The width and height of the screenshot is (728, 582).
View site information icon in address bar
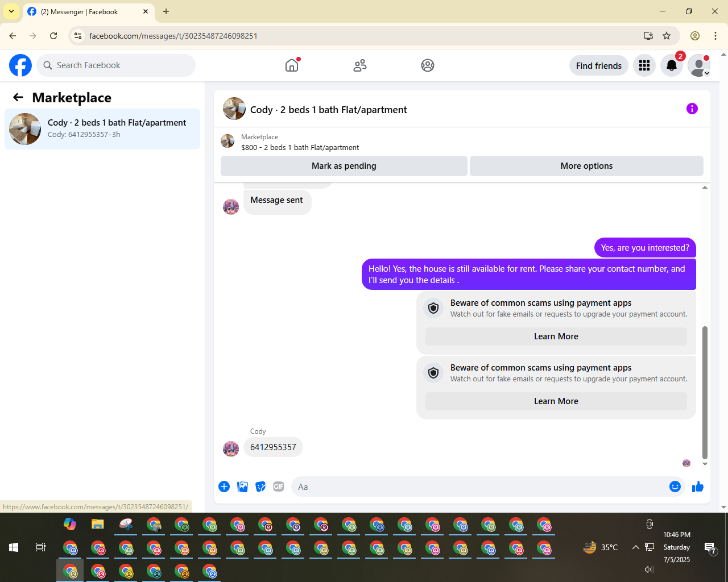[x=78, y=36]
